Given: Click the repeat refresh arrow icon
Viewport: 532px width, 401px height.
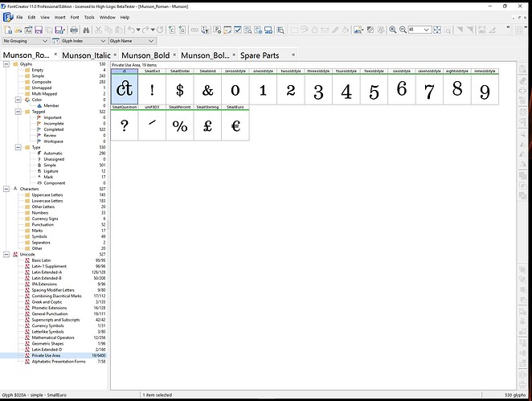Looking at the screenshot, I should point(160,30).
